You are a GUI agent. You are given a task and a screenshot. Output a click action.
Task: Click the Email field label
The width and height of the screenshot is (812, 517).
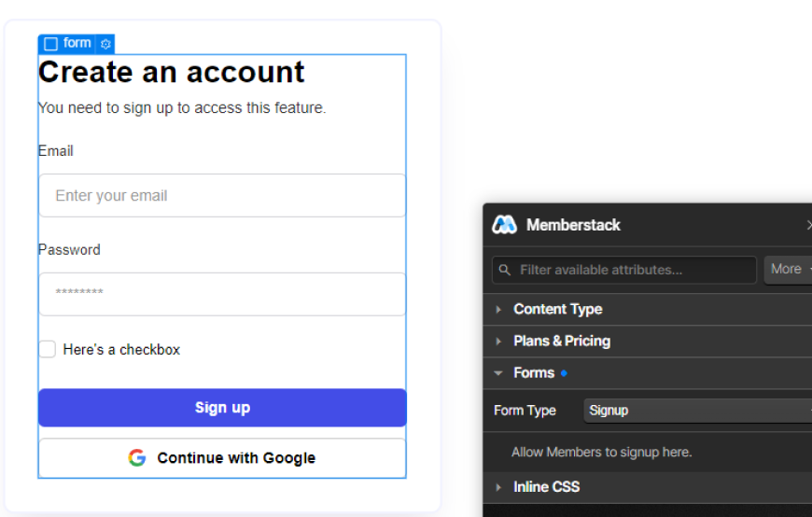(55, 151)
